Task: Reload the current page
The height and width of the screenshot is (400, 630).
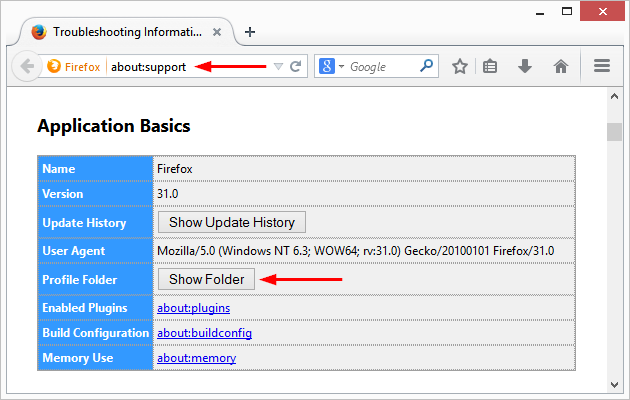Action: [296, 66]
